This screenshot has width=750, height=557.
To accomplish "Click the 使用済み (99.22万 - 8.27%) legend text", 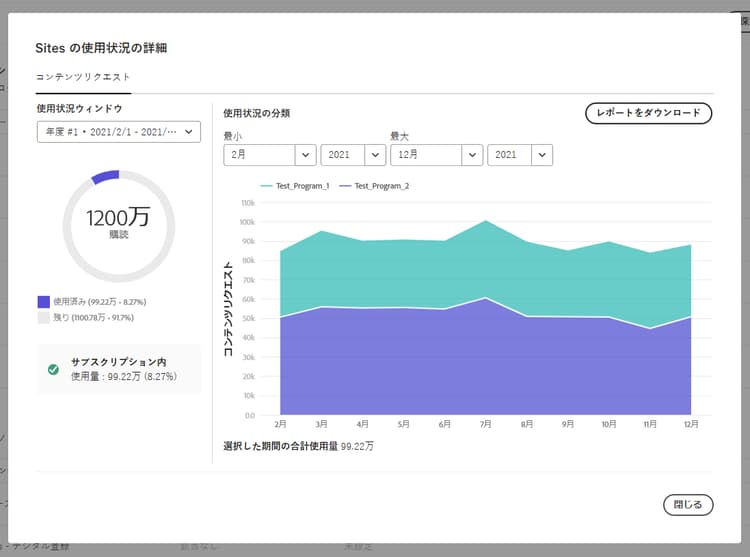I will (99, 302).
